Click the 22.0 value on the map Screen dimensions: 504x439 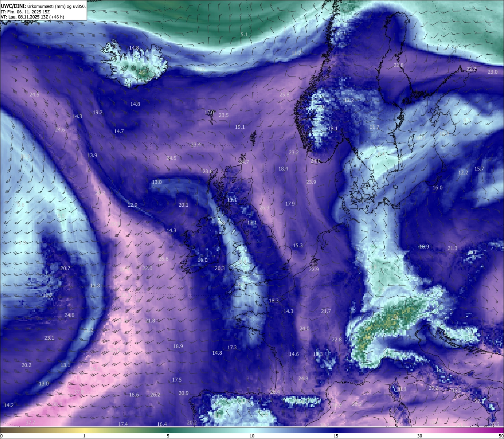pyautogui.click(x=147, y=268)
